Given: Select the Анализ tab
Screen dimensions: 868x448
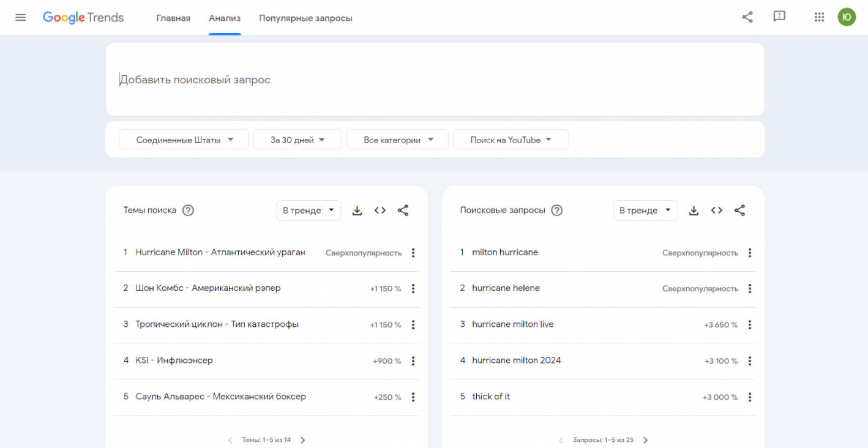Looking at the screenshot, I should pyautogui.click(x=225, y=18).
